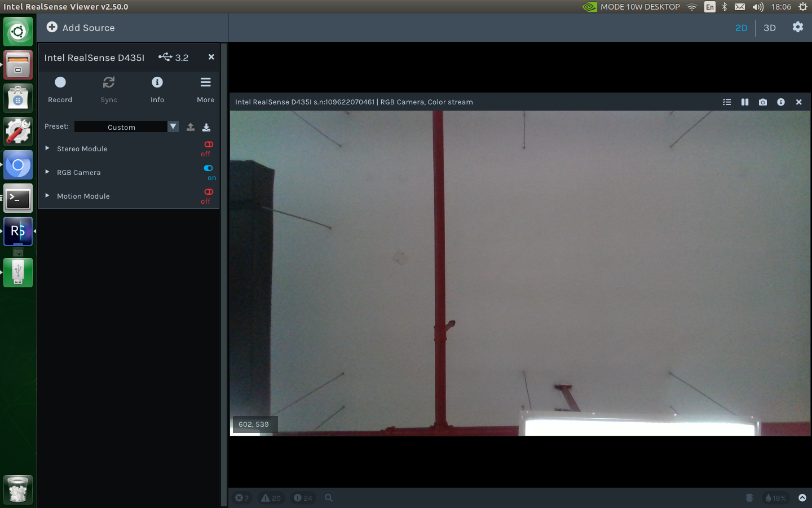Screen dimensions: 812x508
Task: Open the Wi-Fi network menu
Action: point(692,7)
